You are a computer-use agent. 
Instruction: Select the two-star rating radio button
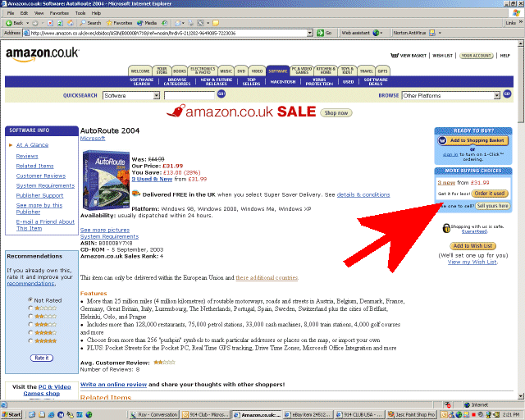30,316
